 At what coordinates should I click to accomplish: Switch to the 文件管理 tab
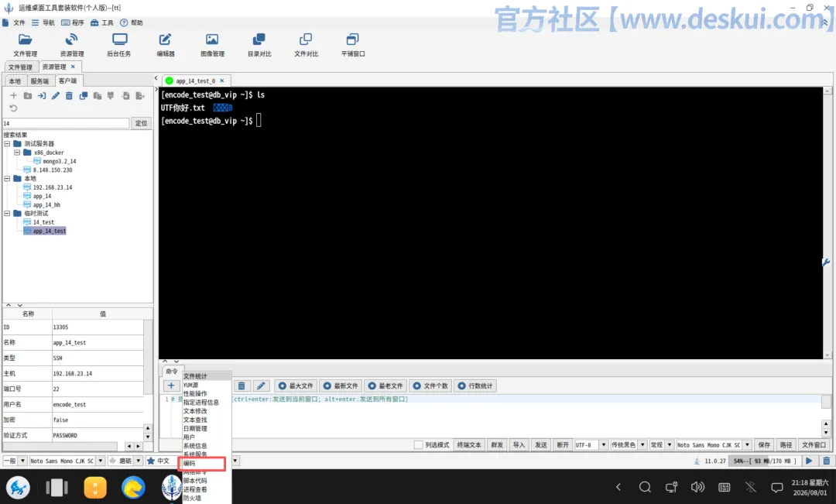[20, 67]
